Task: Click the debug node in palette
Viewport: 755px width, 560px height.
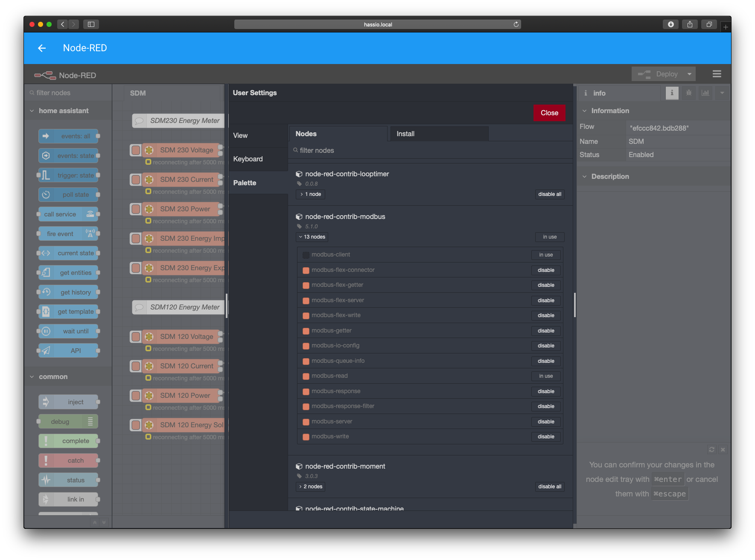Action: coord(68,422)
